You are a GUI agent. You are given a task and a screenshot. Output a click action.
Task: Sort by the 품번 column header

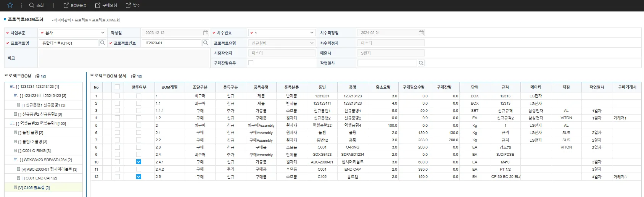pyautogui.click(x=322, y=87)
